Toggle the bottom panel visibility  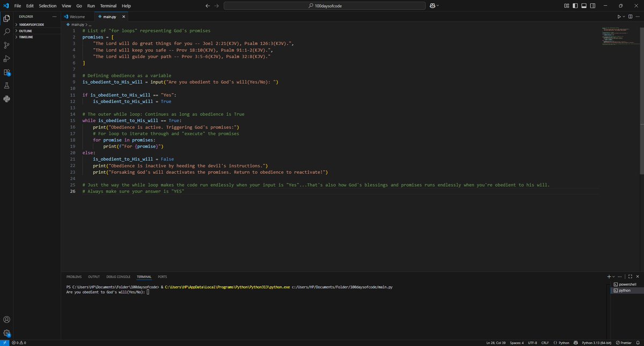[584, 5]
